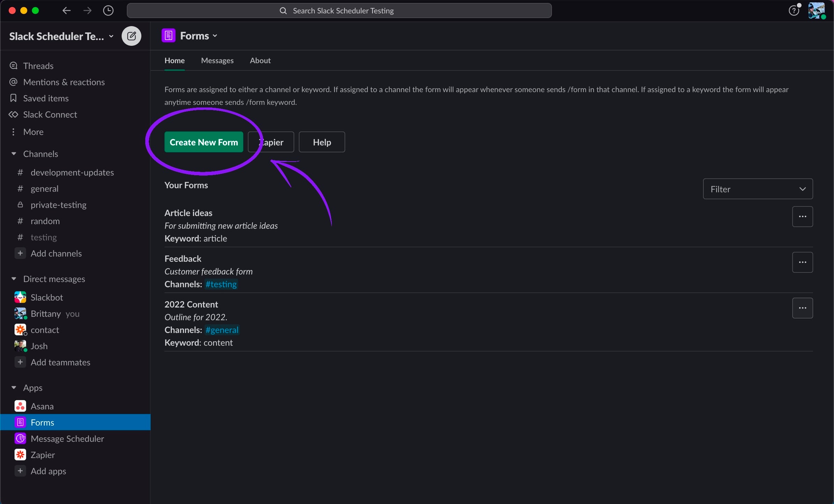Click the back navigation arrow
Screen dimensions: 834x504
click(x=66, y=10)
